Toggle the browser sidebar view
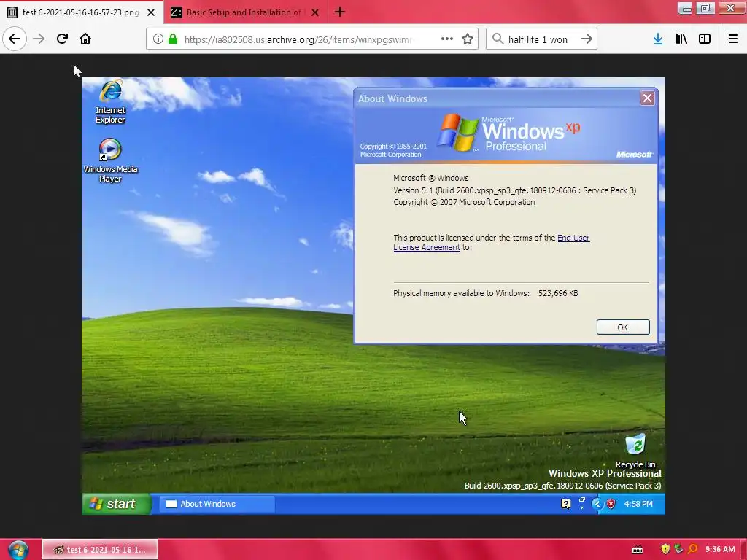This screenshot has height=560, width=747. pos(705,39)
